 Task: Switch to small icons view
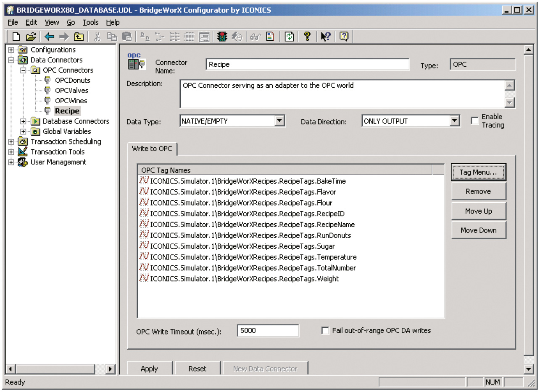(x=159, y=37)
